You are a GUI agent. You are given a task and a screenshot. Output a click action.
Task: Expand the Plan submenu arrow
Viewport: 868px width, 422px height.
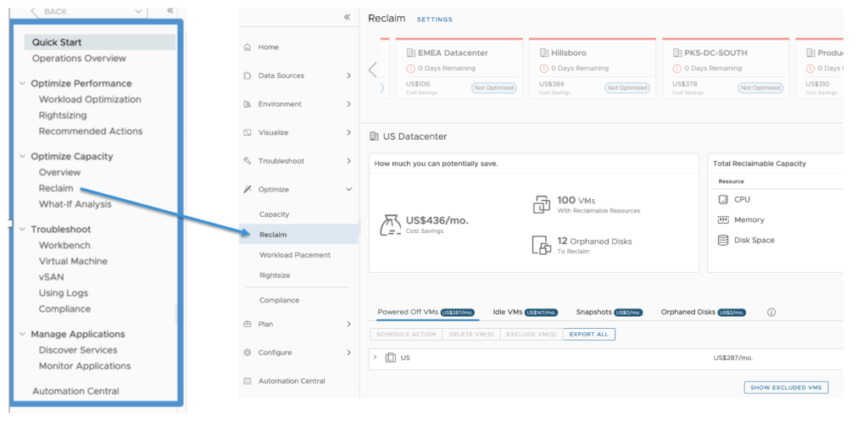348,325
